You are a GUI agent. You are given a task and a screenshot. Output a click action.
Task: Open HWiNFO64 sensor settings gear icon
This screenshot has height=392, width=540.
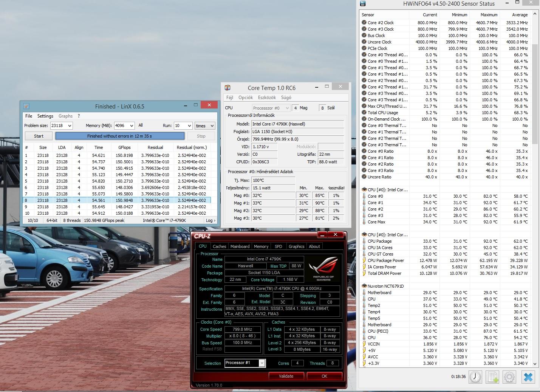pos(509,377)
